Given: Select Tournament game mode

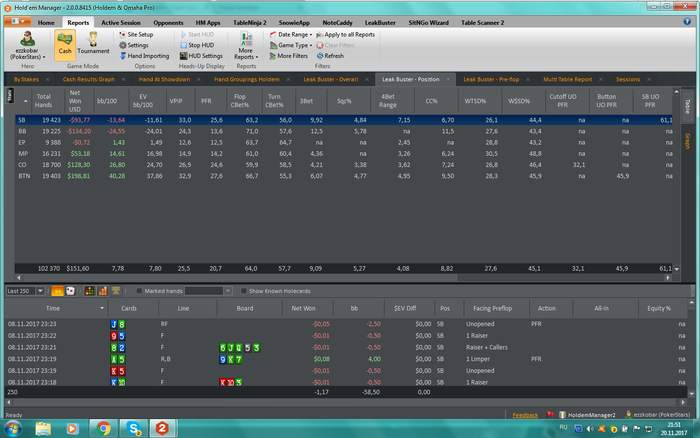Looking at the screenshot, I should click(x=93, y=43).
